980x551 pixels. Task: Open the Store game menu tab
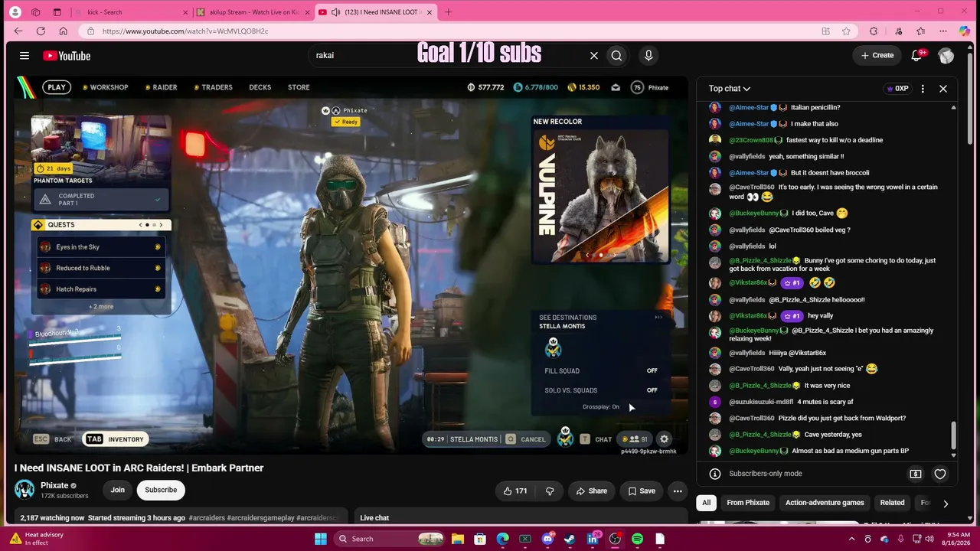click(299, 87)
